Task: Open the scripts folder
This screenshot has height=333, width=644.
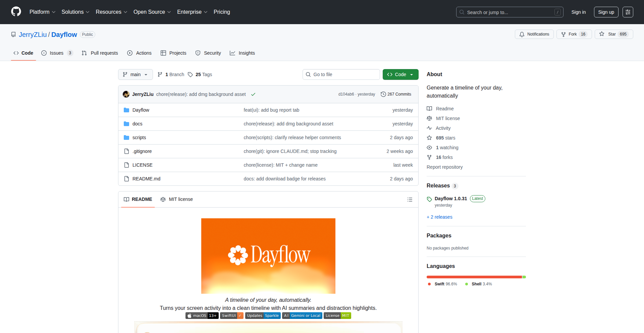Action: click(139, 137)
